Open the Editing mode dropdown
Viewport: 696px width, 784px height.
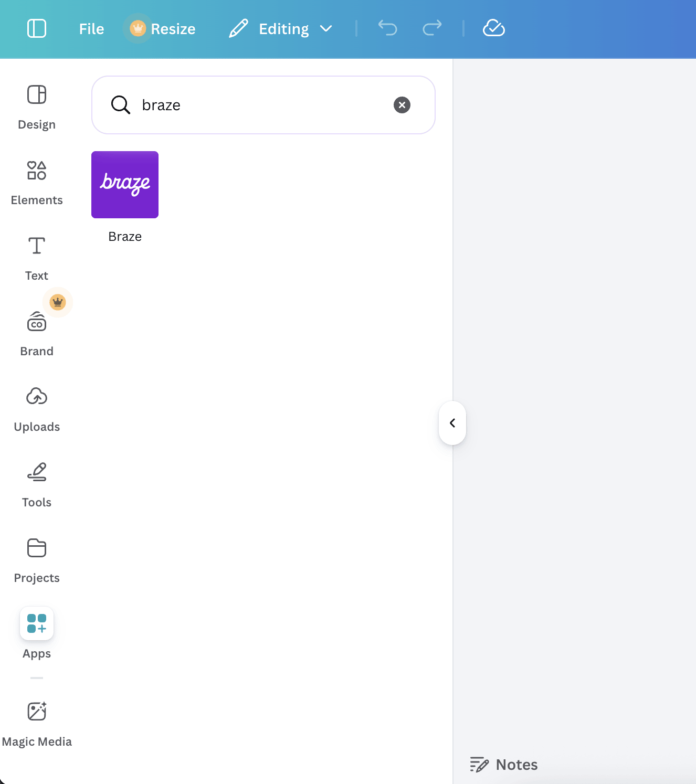point(281,29)
